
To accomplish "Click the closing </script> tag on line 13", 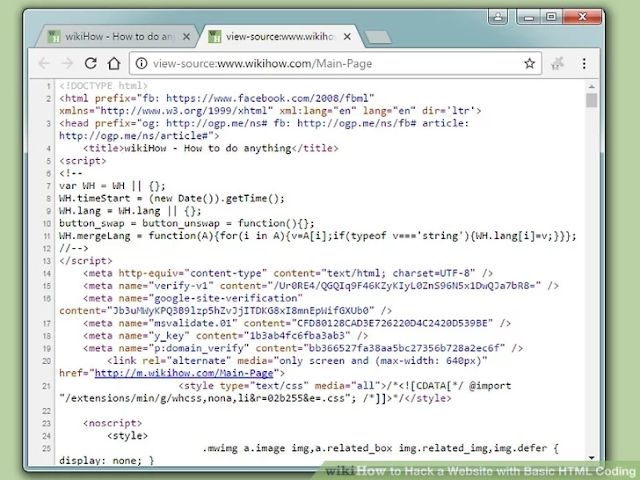I will point(86,261).
